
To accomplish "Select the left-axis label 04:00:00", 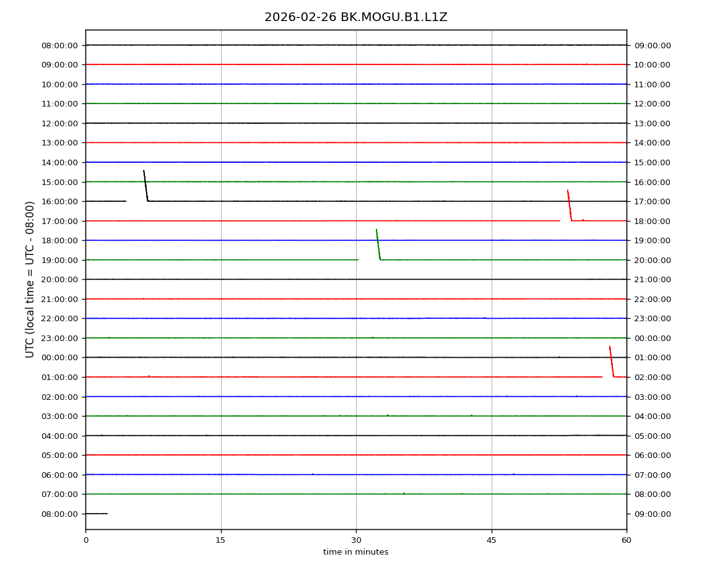I will click(60, 436).
